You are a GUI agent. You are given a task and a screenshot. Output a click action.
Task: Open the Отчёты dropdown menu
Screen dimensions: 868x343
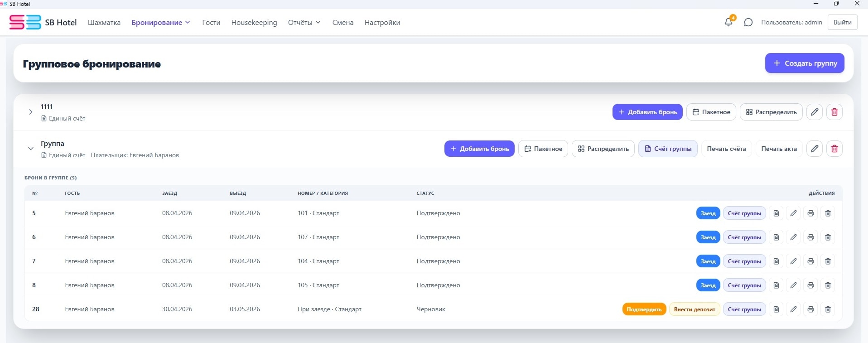(304, 22)
